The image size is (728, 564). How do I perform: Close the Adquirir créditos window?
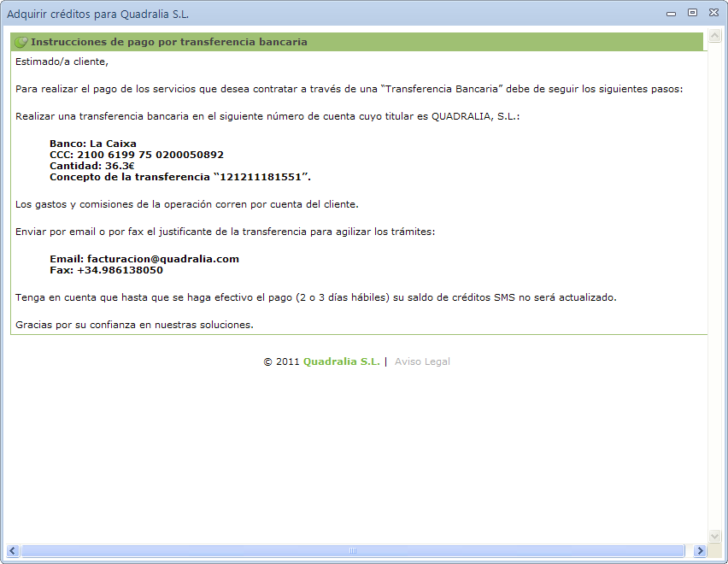713,13
